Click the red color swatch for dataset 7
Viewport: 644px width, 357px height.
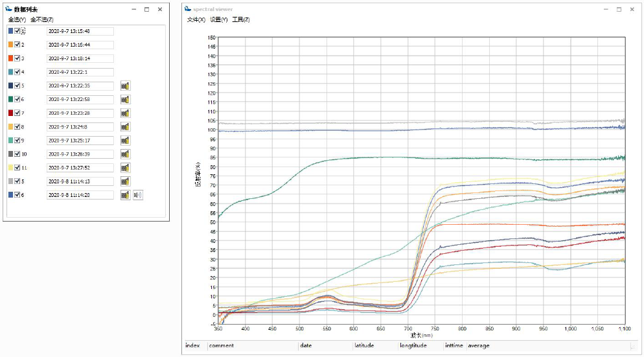(10, 113)
